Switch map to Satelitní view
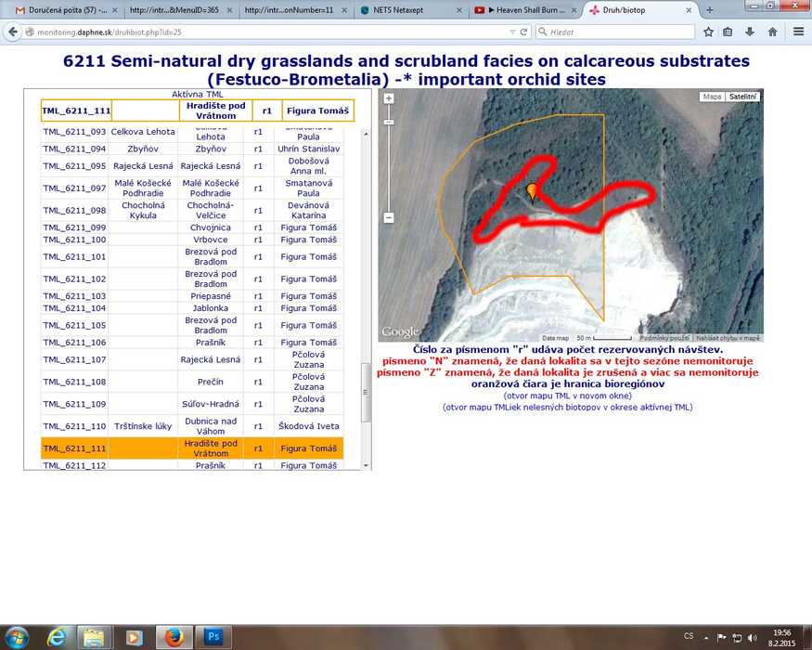Screen dimensions: 812x650 click(x=742, y=97)
